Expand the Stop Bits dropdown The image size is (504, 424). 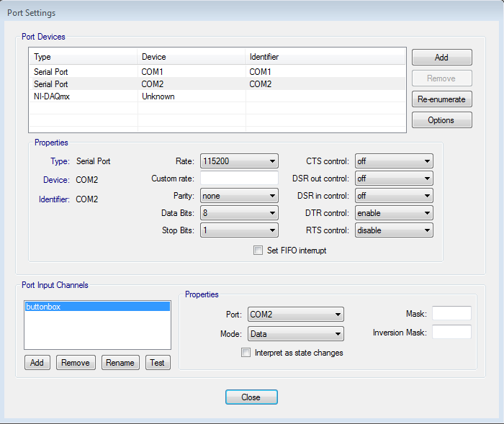coord(239,230)
